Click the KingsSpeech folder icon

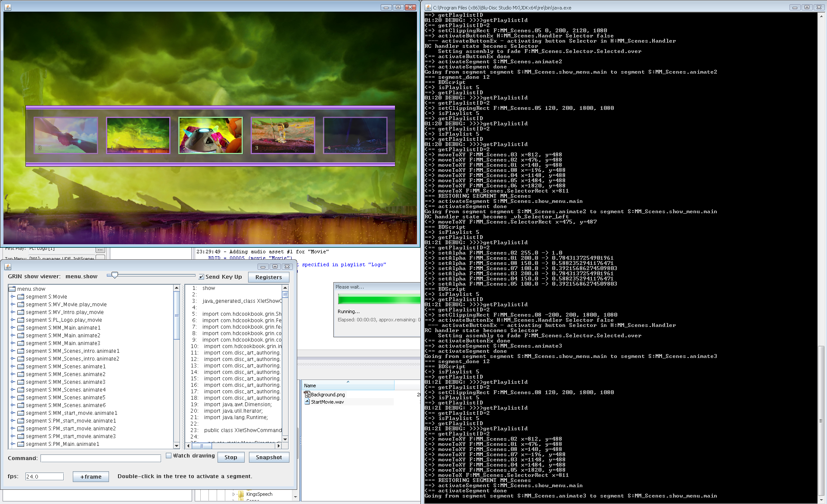[x=241, y=494]
